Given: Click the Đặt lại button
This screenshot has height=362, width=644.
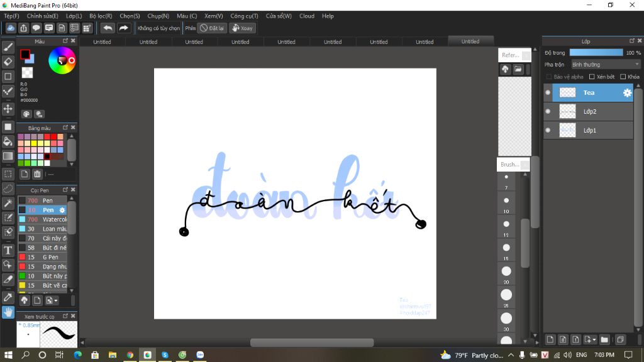Looking at the screenshot, I should coord(212,28).
